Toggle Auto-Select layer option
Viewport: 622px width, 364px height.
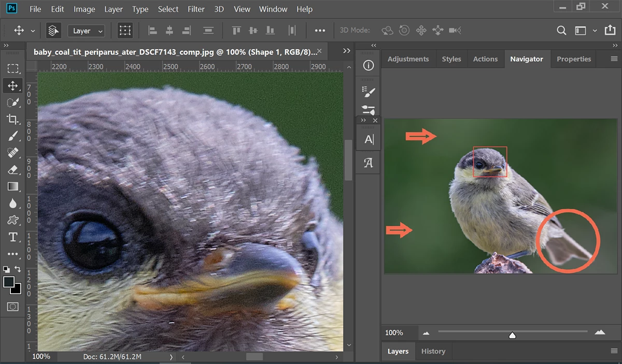(53, 31)
